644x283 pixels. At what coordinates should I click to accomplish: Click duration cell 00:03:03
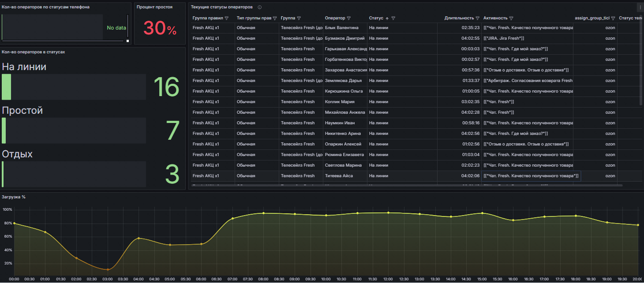click(x=460, y=49)
